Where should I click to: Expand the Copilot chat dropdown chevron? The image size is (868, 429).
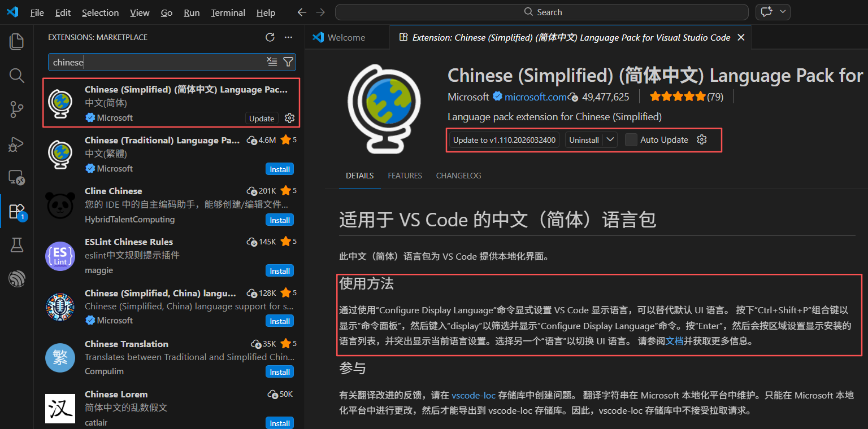(783, 12)
